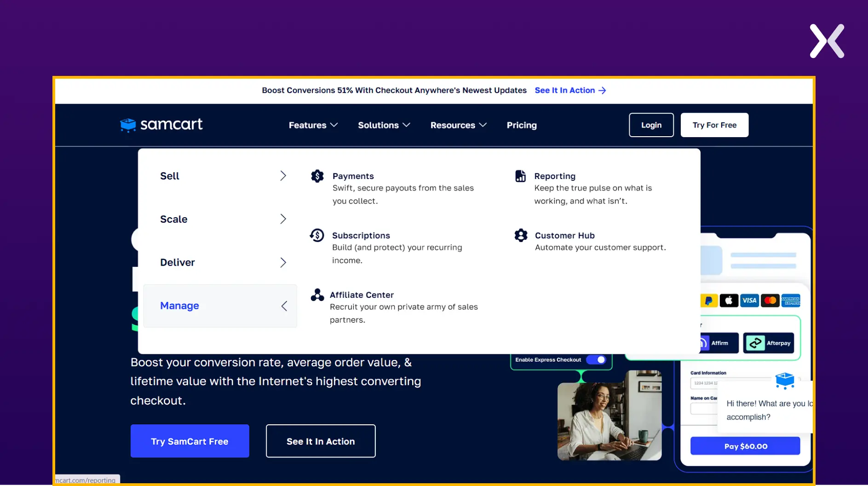Click the Apple Pay icon
Viewport: 868px width, 486px height.
[729, 301]
